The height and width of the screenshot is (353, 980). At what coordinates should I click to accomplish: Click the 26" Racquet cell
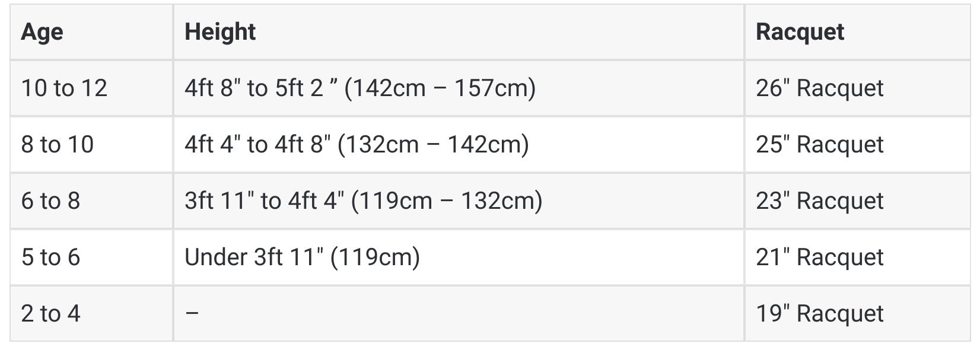point(858,88)
